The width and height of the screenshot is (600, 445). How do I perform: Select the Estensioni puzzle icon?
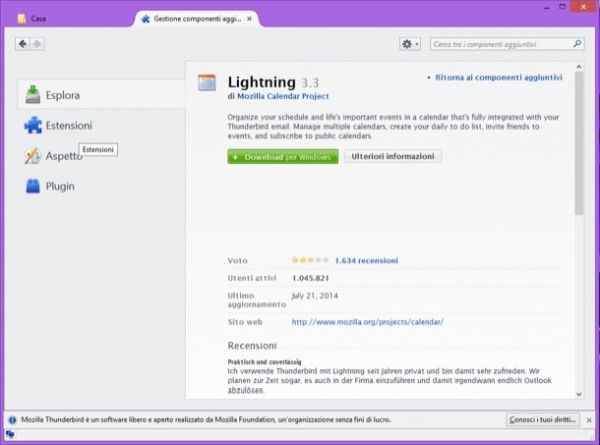tap(33, 126)
